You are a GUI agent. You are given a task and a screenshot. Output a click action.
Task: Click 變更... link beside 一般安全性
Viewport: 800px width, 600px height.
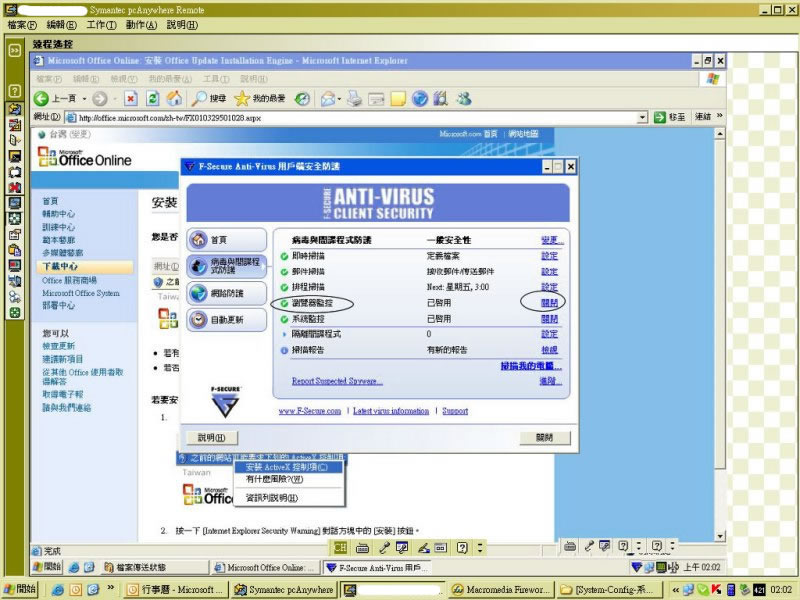(552, 240)
